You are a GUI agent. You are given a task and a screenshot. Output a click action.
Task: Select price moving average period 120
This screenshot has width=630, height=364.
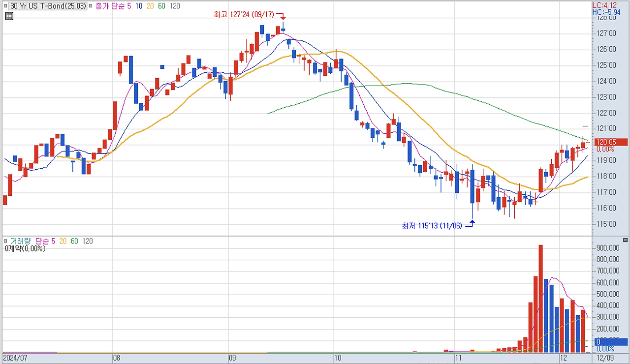click(x=174, y=6)
